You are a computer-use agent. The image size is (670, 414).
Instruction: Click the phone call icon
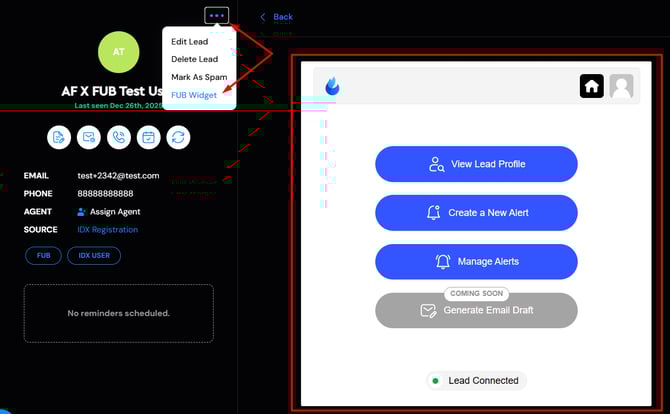pyautogui.click(x=118, y=137)
